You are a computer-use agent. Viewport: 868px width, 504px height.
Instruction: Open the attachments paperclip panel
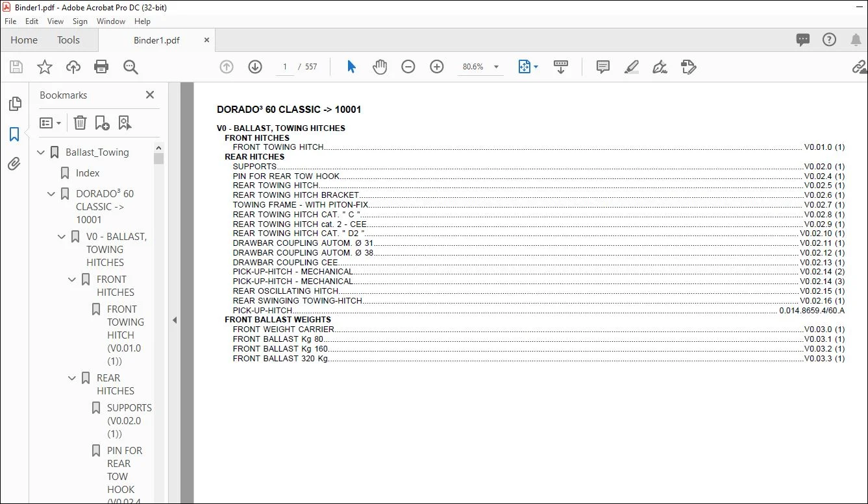click(x=14, y=164)
